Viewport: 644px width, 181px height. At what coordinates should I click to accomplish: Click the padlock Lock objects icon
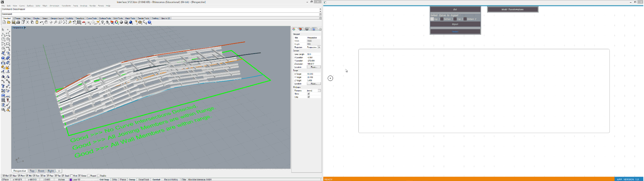tap(107, 22)
